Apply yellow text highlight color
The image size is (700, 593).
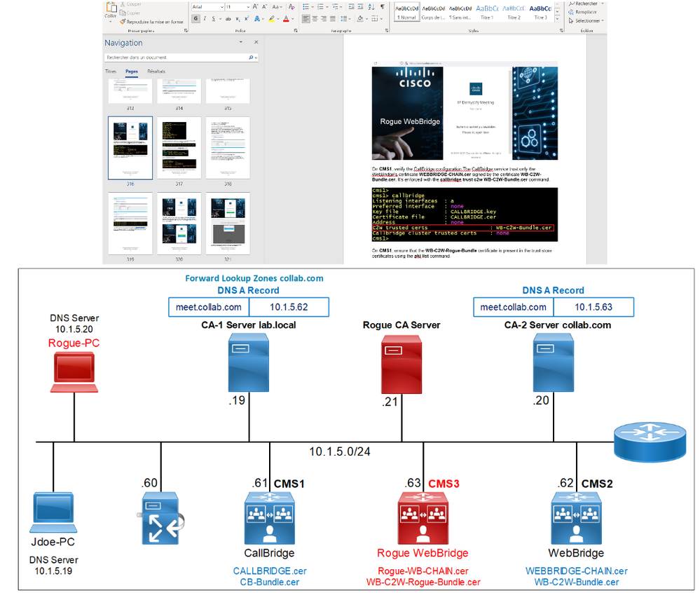(271, 19)
